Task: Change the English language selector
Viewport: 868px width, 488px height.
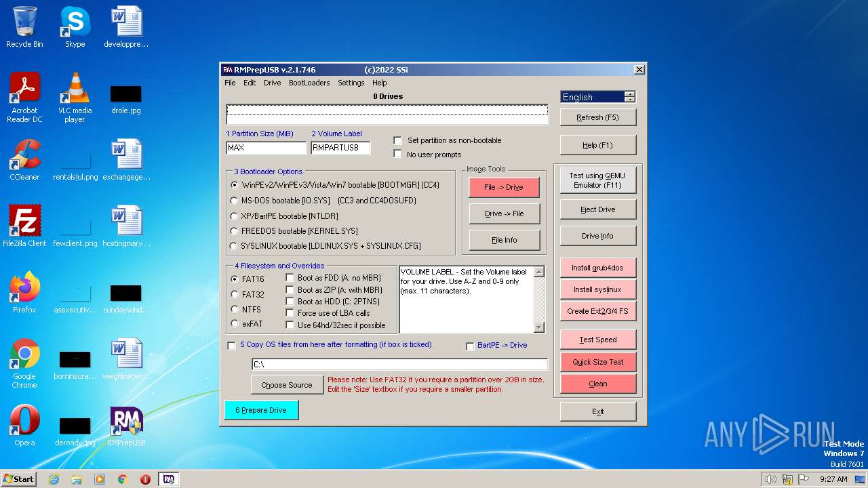Action: [x=598, y=97]
